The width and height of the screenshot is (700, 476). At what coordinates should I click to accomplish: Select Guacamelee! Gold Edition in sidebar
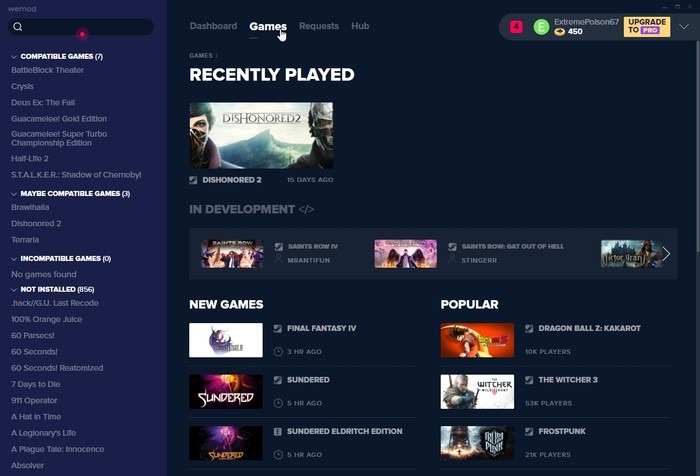(x=59, y=119)
